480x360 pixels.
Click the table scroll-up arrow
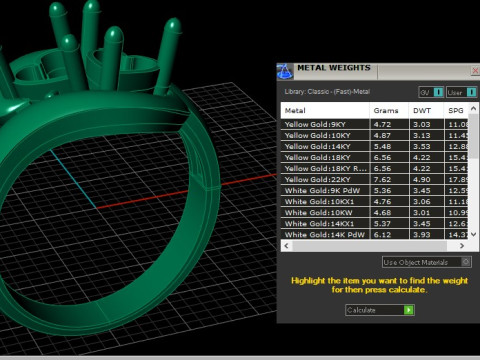click(473, 108)
